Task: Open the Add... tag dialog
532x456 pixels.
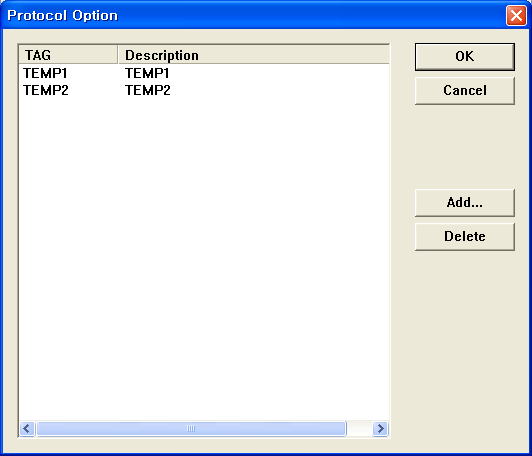Action: point(464,203)
